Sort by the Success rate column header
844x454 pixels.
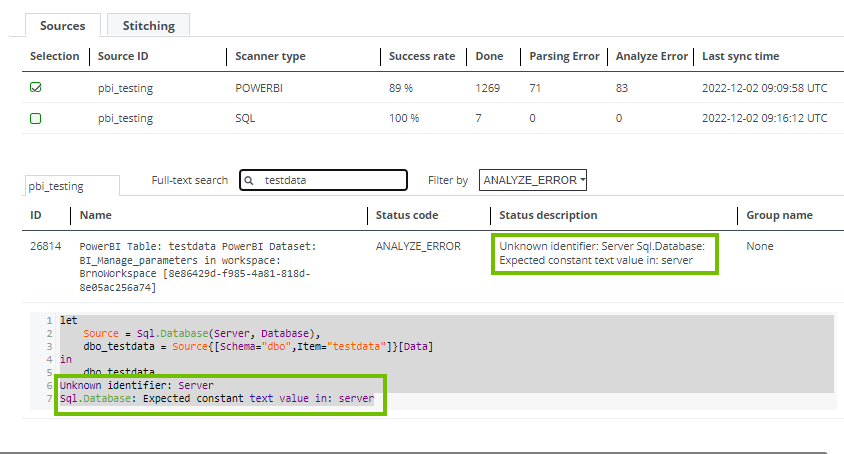coord(422,56)
